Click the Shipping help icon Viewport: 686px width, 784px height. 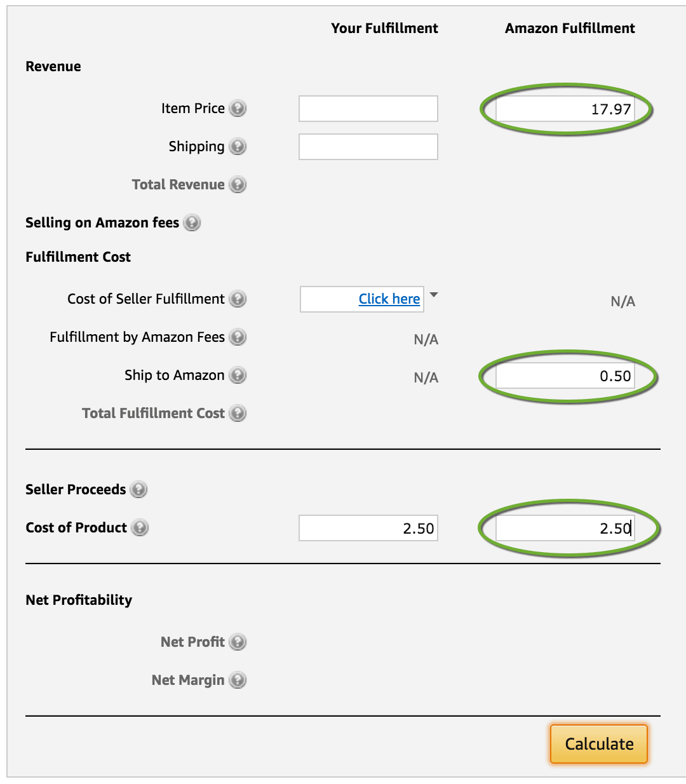pyautogui.click(x=238, y=147)
